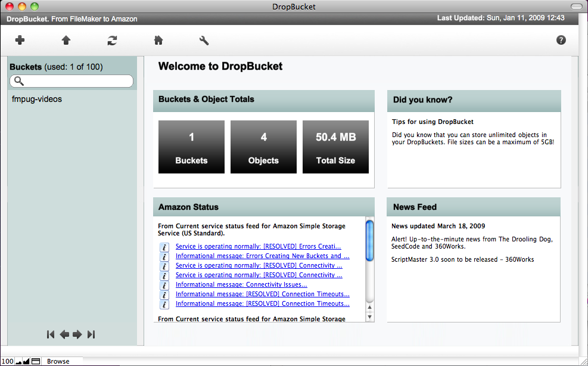
Task: Click Amazon Status scroll down arrow
Action: coord(369,317)
